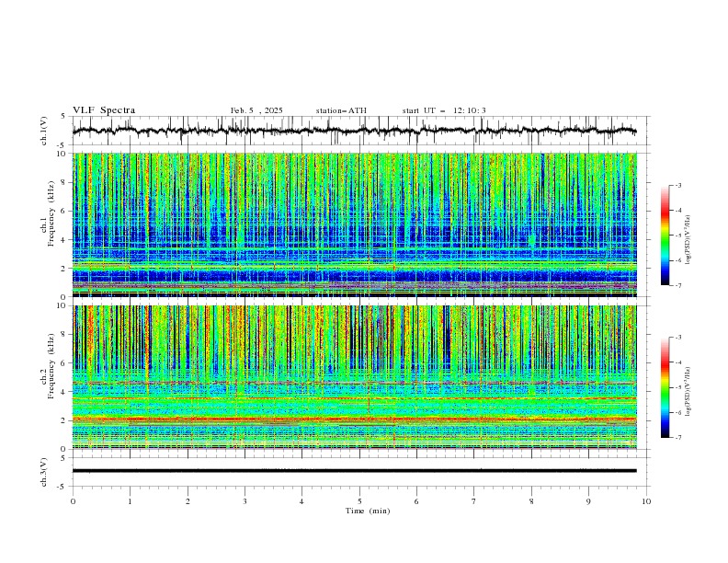
Task: Click the '-5' value on ch.1 colorbar
Action: pyautogui.click(x=677, y=236)
